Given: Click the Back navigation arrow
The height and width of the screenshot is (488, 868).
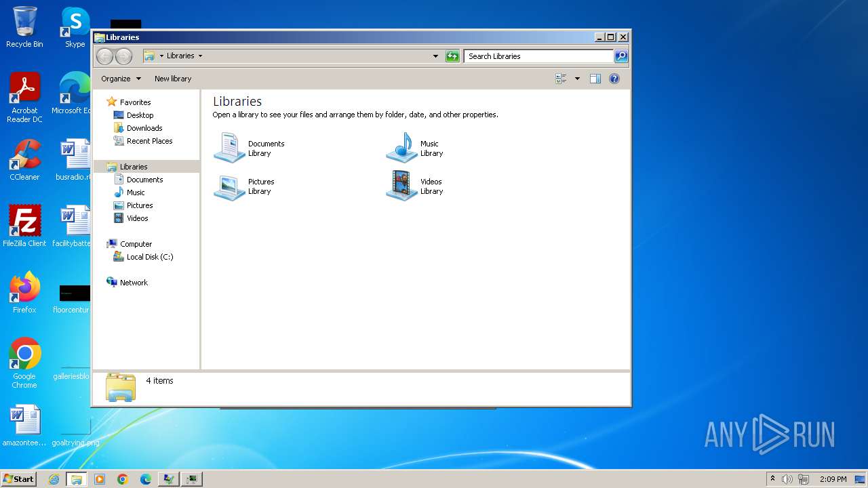Looking at the screenshot, I should point(104,56).
